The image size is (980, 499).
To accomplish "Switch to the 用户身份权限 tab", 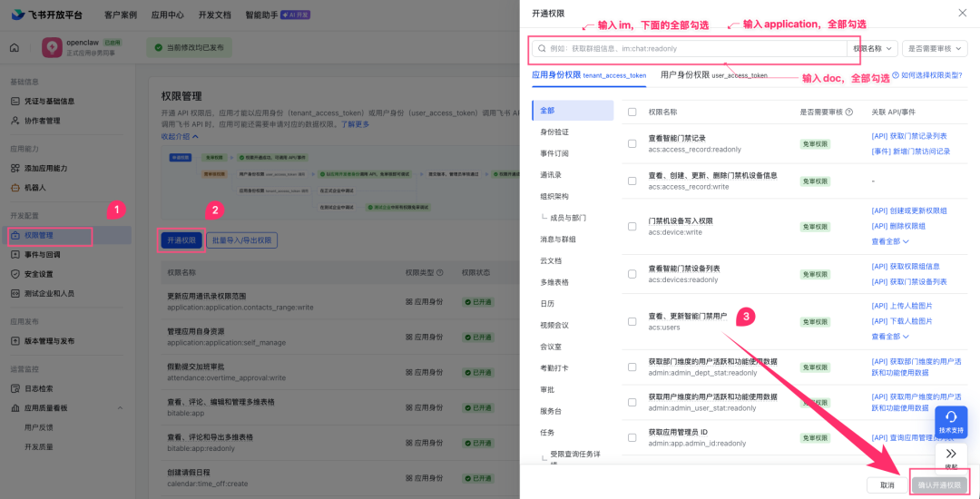I will coord(713,75).
